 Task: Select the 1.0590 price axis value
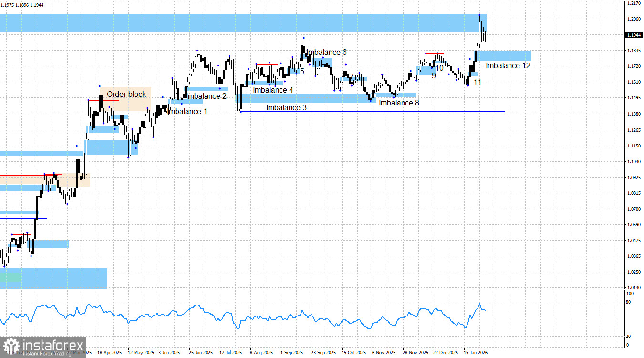click(634, 224)
